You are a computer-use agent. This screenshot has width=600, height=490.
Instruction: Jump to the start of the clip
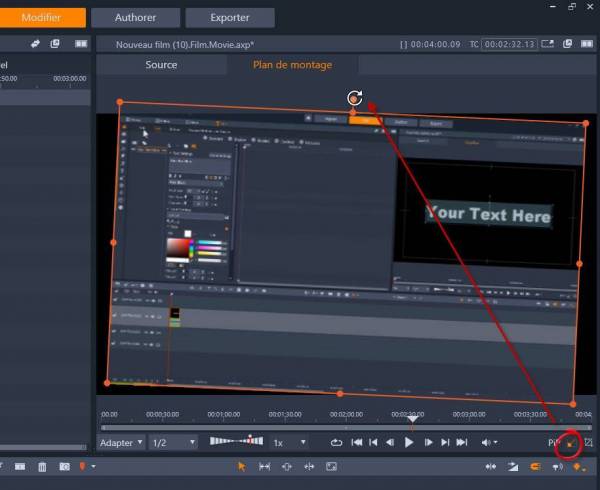click(356, 442)
